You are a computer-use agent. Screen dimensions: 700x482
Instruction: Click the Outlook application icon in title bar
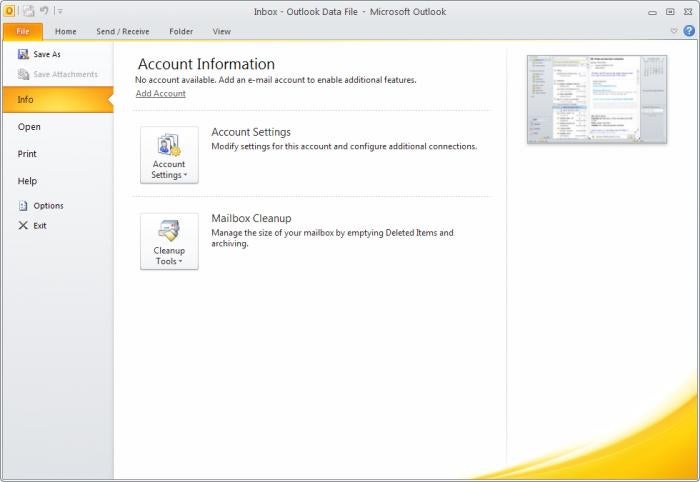point(9,11)
